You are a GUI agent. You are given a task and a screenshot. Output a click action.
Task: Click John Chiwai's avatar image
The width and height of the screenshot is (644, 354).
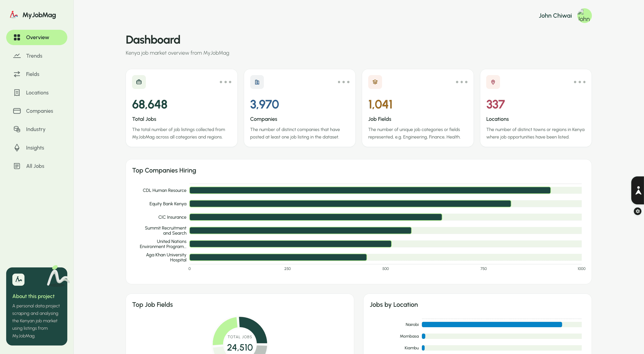[x=584, y=16]
